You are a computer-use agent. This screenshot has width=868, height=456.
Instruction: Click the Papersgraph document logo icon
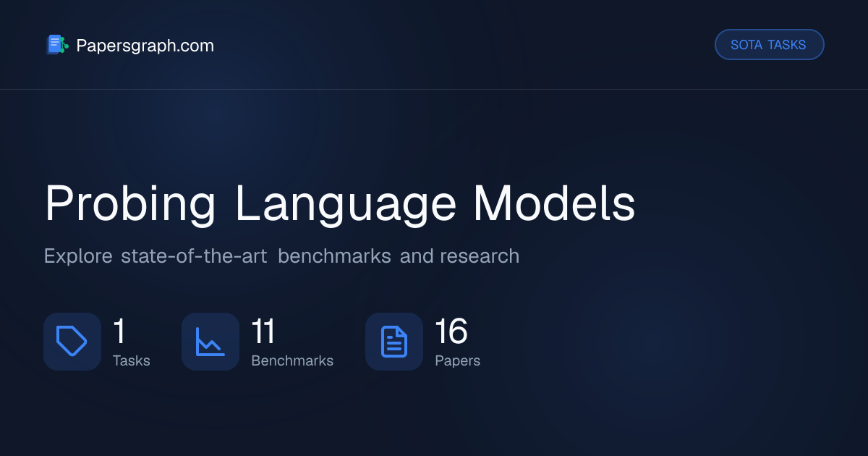coord(57,45)
